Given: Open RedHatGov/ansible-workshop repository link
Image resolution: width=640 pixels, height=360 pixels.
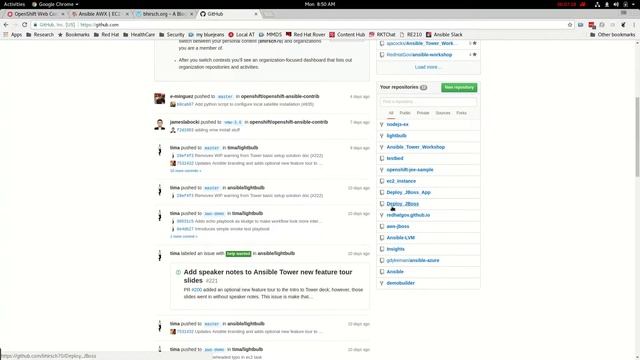Looking at the screenshot, I should [x=419, y=55].
